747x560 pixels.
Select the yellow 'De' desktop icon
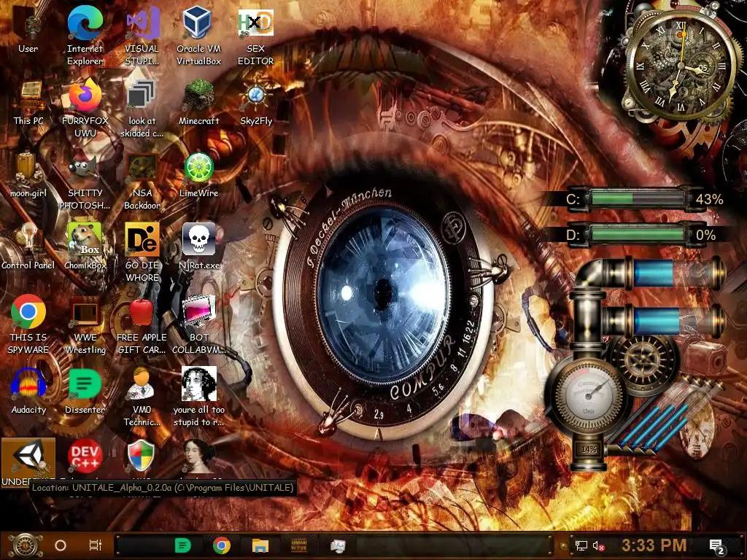point(142,252)
